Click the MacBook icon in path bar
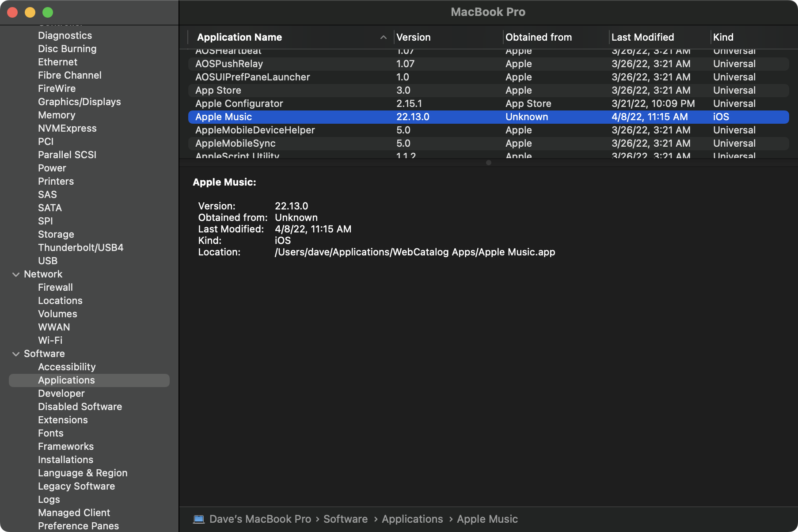 tap(199, 519)
